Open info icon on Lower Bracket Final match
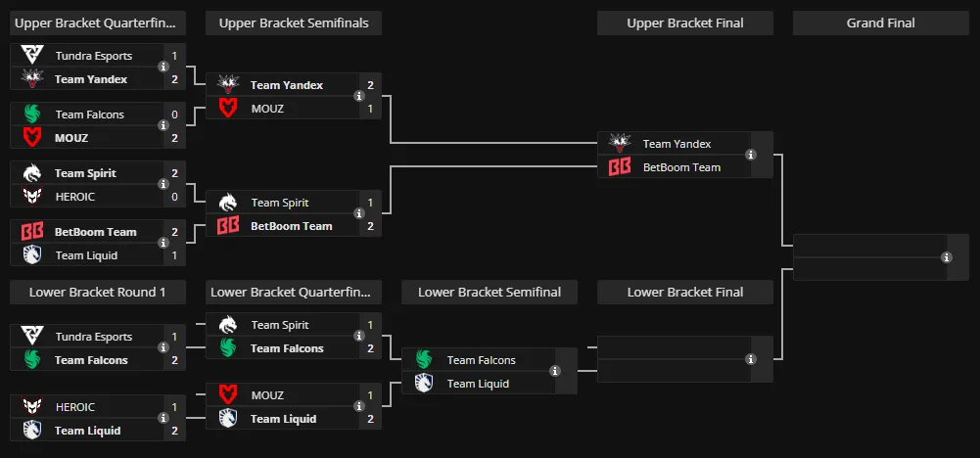The height and width of the screenshot is (458, 980). pyautogui.click(x=751, y=359)
